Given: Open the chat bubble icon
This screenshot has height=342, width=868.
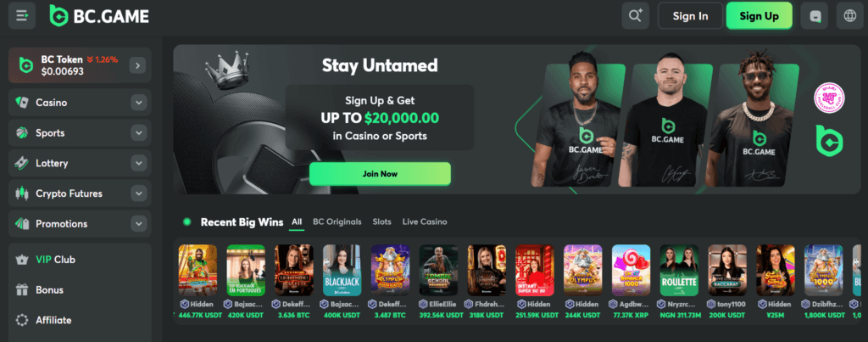Looking at the screenshot, I should [x=814, y=16].
